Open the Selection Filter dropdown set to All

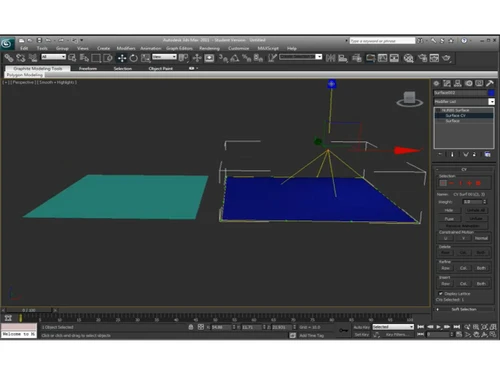pyautogui.click(x=53, y=57)
